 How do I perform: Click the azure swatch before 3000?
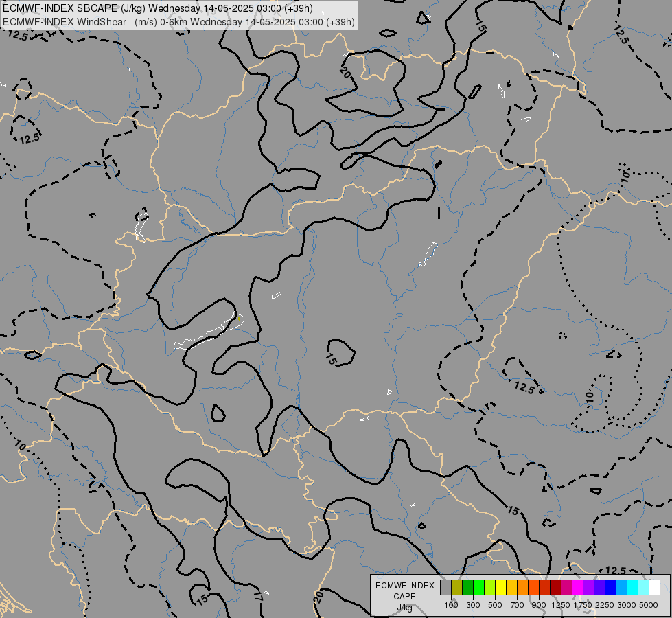(x=621, y=588)
